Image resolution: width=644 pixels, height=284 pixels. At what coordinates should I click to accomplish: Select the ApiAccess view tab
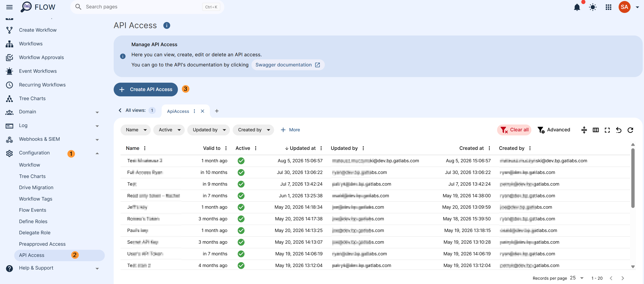(x=178, y=111)
